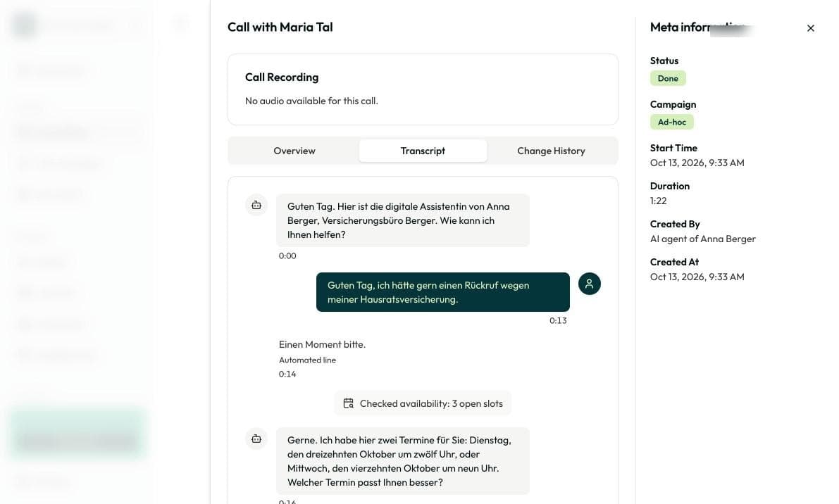This screenshot has height=504, width=839.
Task: Open the Transcript tab
Action: tap(423, 151)
